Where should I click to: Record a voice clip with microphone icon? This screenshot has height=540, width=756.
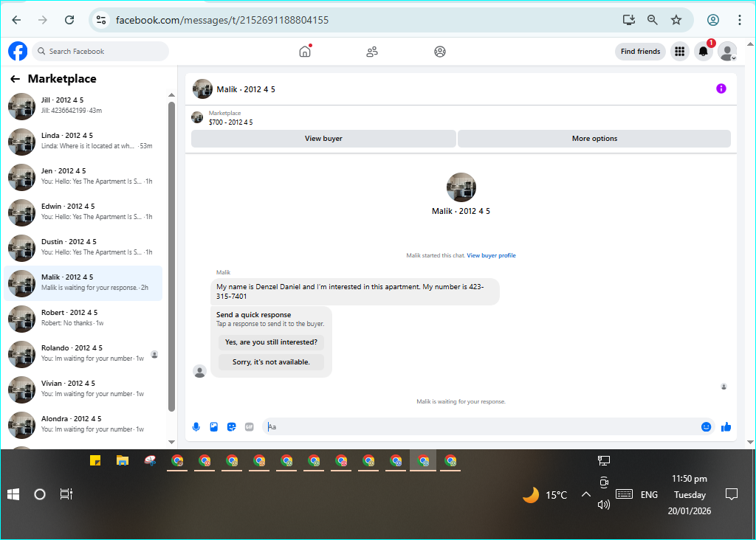coord(196,427)
